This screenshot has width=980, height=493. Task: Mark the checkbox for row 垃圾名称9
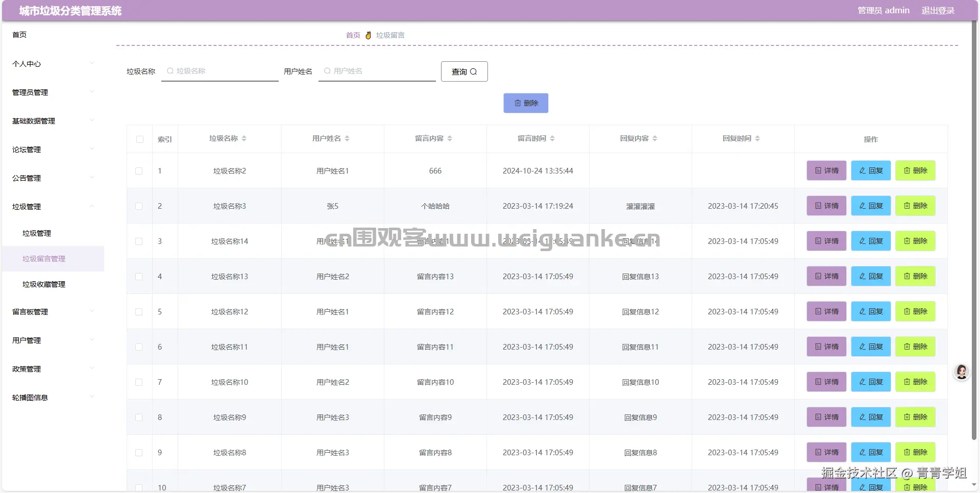(x=139, y=417)
